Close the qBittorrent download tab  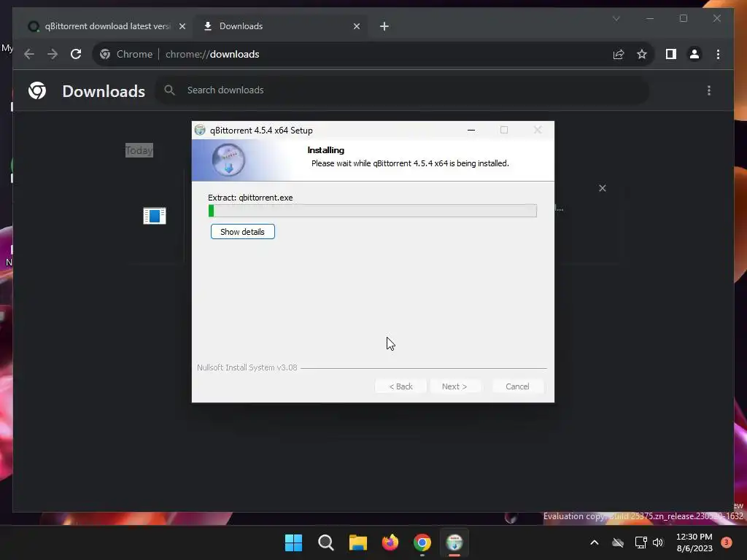182,26
